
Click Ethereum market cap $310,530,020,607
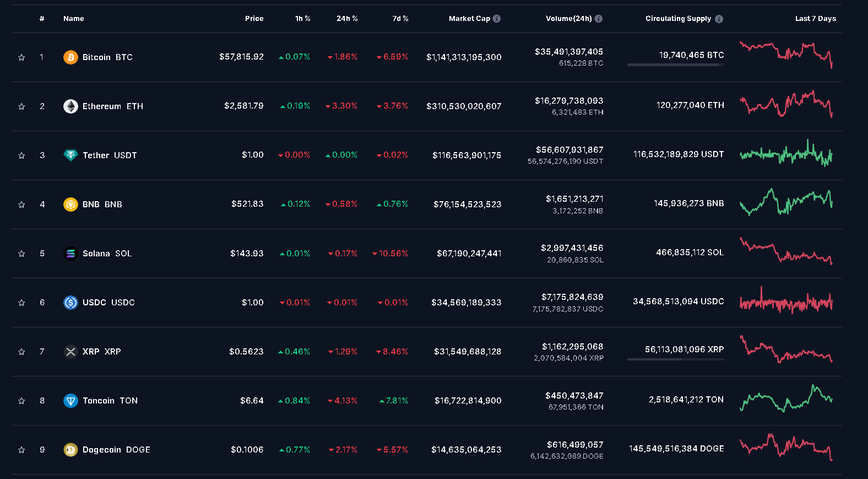pos(464,106)
